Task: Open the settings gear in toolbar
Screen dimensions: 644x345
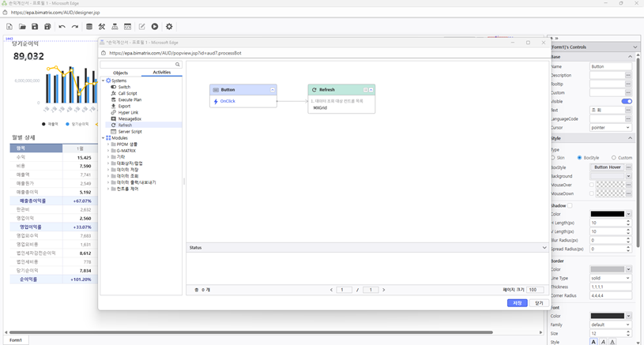Action: [x=169, y=27]
